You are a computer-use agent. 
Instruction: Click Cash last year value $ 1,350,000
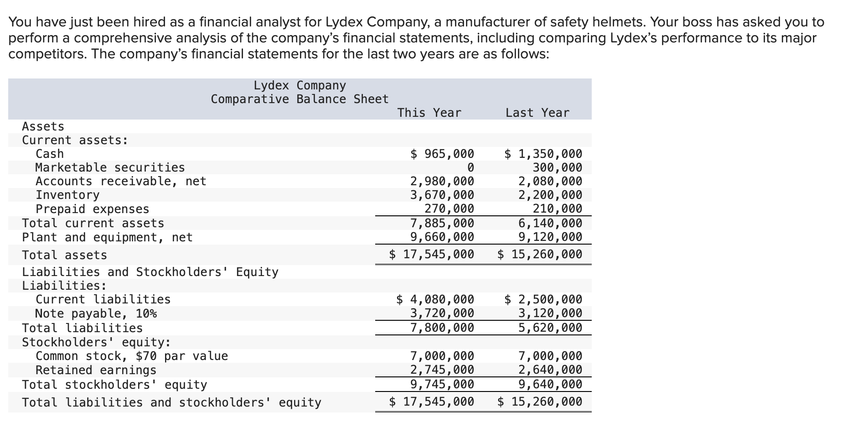pos(543,154)
